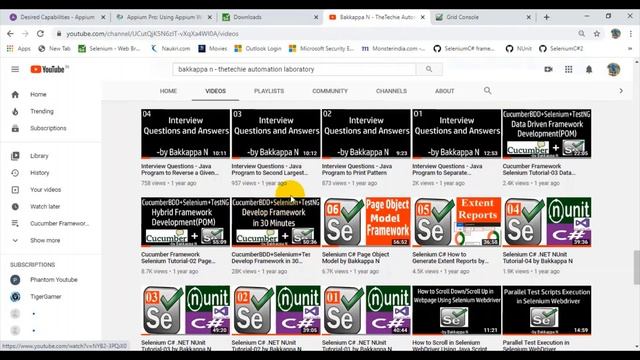640x360 pixels.
Task: Open Chrome three-dot menu
Action: pyautogui.click(x=631, y=34)
